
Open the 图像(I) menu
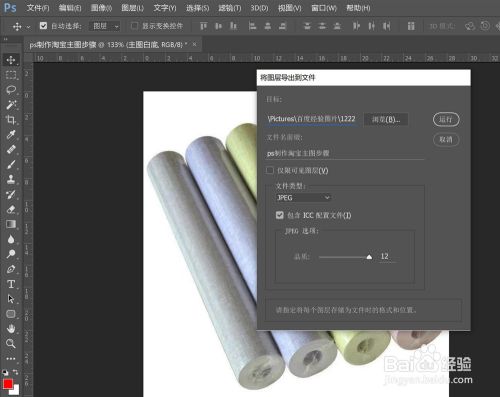coord(101,7)
